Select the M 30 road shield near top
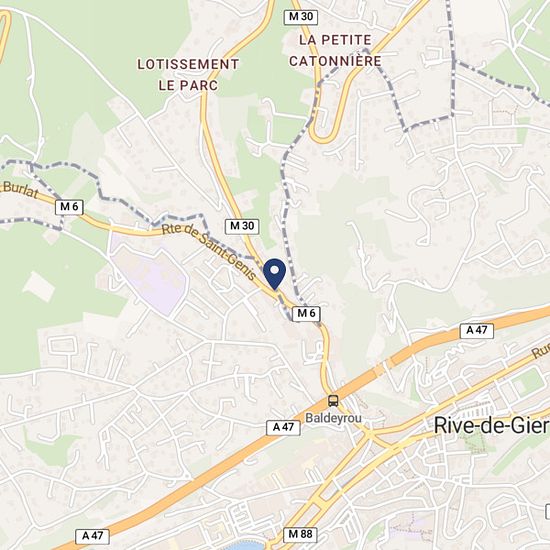 coord(301,17)
